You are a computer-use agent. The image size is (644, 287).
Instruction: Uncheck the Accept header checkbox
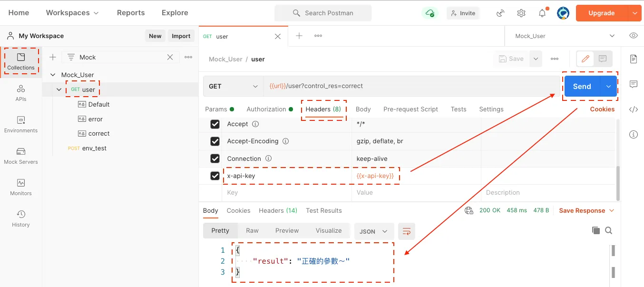pos(215,124)
